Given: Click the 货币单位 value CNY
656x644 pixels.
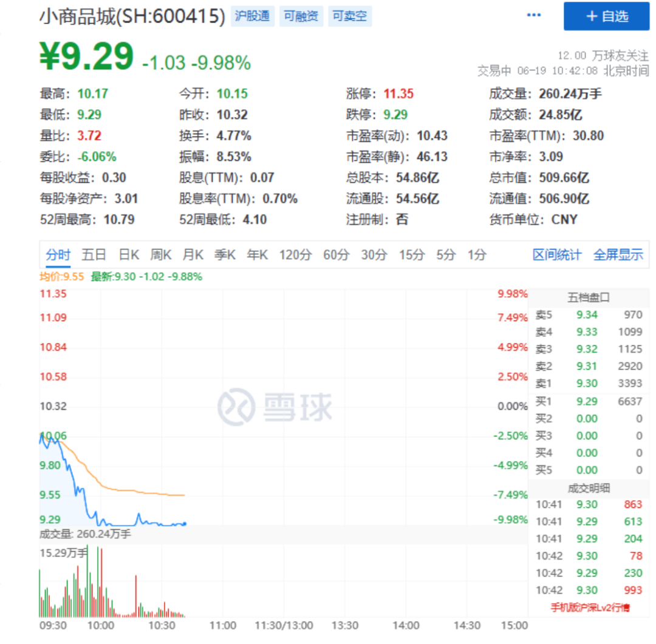Looking at the screenshot, I should (x=564, y=220).
